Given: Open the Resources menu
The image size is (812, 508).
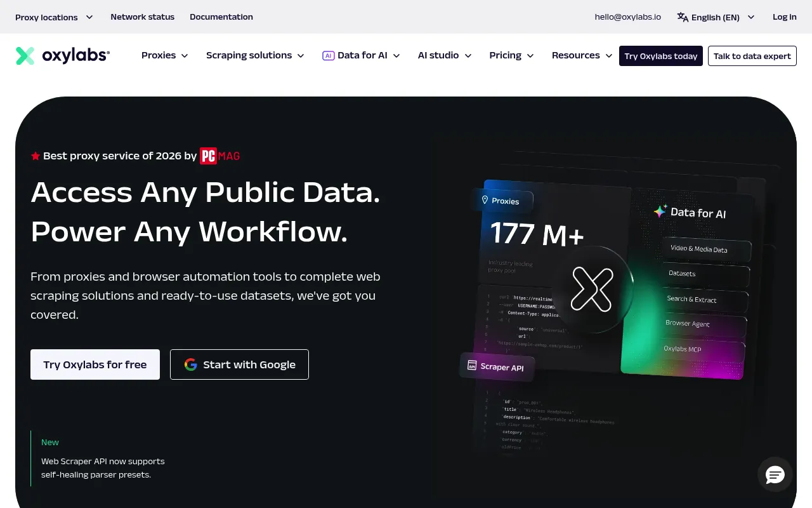Looking at the screenshot, I should pos(582,55).
